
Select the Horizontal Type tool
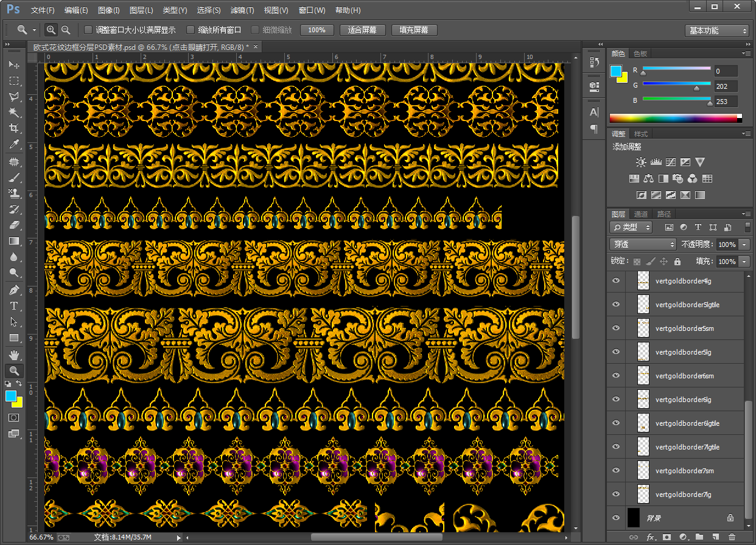coord(13,306)
